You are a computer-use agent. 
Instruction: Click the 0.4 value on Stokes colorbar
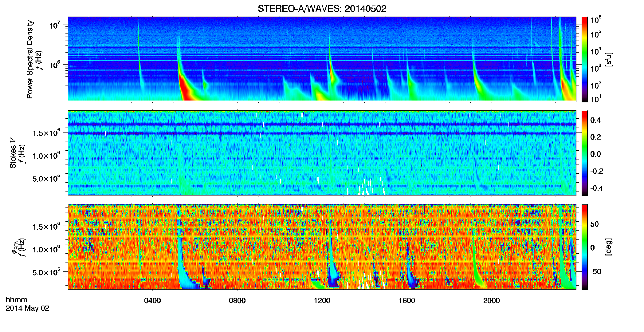[x=595, y=120]
